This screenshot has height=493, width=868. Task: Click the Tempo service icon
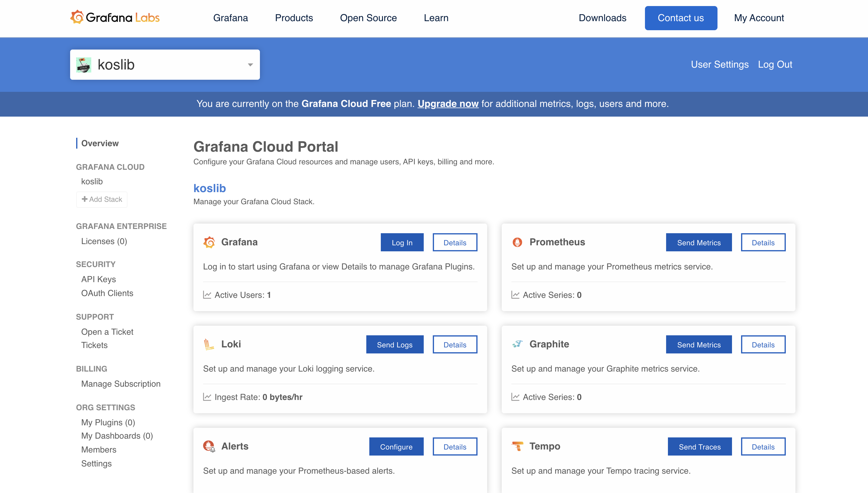coord(517,446)
